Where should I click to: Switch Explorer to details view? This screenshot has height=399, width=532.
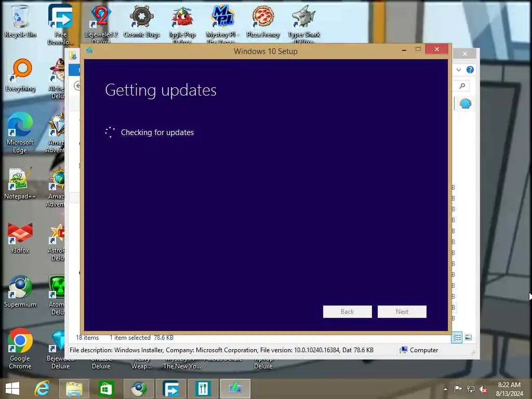click(457, 337)
